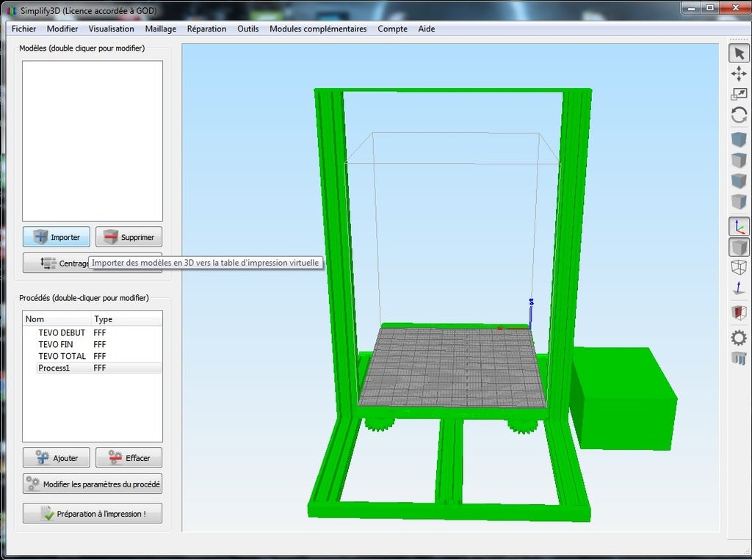This screenshot has height=560, width=752.
Task: Choose the scale view tool
Action: tap(739, 94)
